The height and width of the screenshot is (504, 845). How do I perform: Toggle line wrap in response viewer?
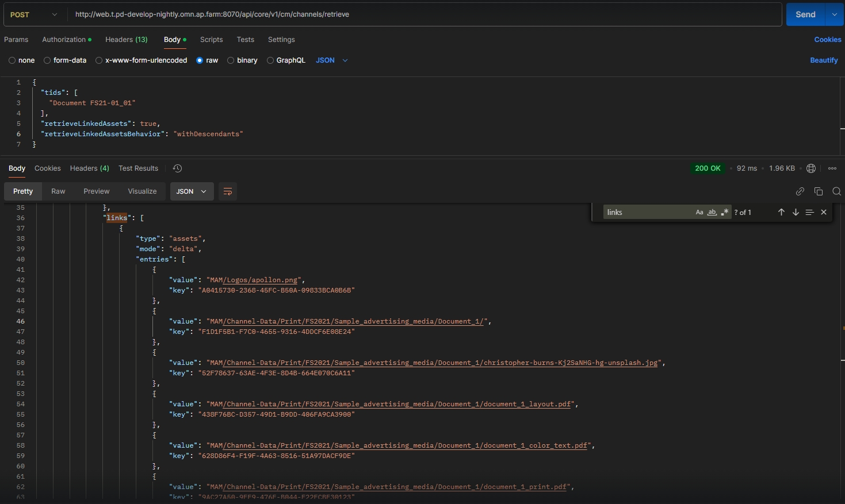[228, 191]
